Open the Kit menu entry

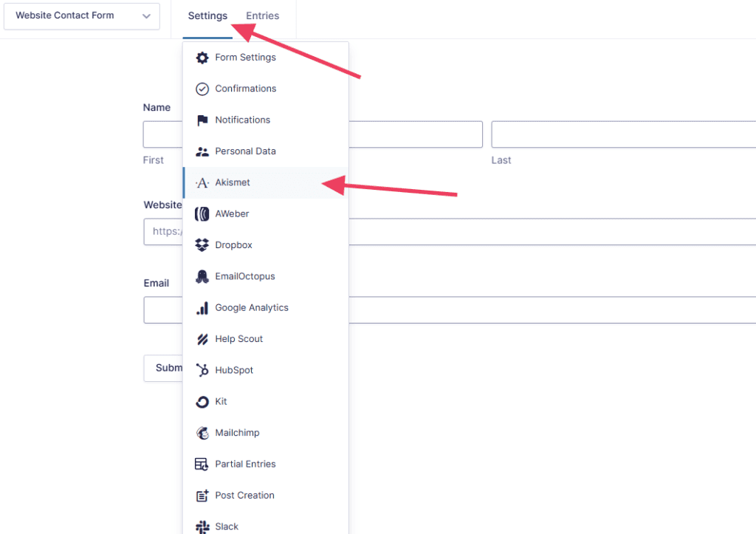point(266,401)
